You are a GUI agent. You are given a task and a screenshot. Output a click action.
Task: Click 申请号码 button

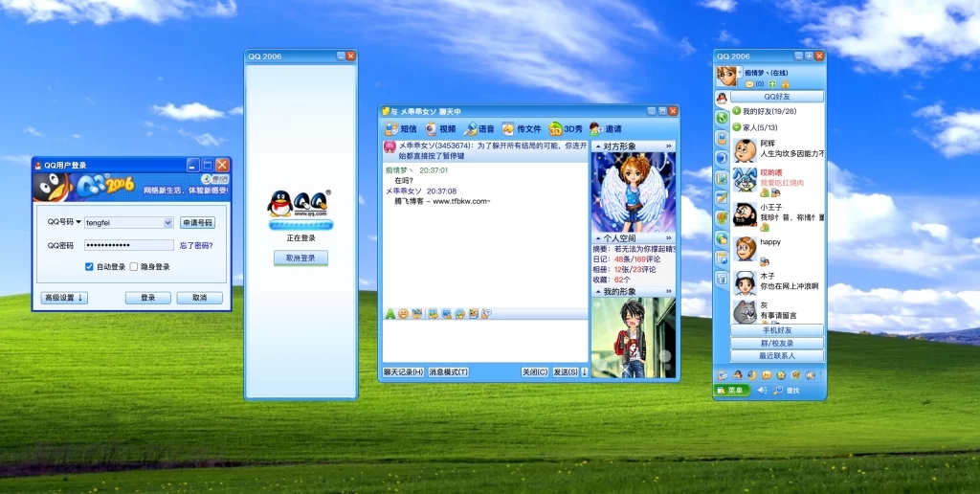[197, 223]
